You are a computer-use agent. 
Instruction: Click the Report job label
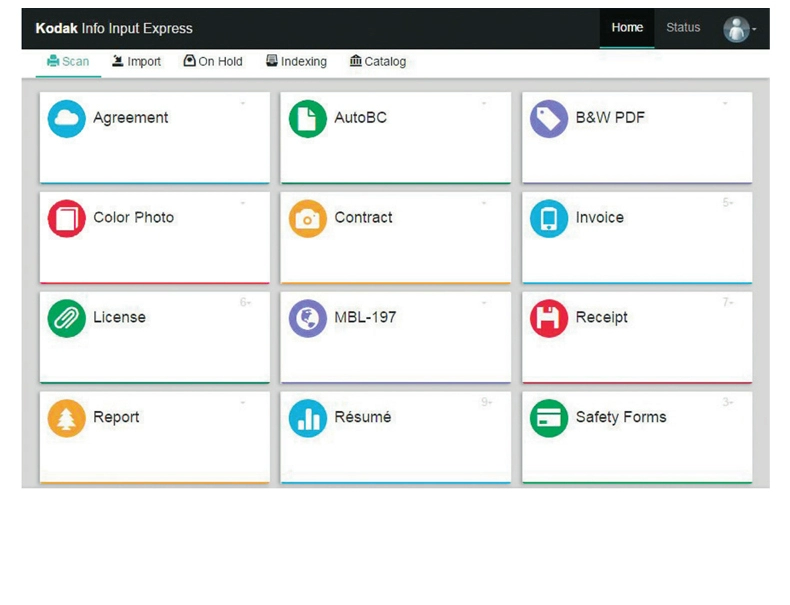[x=116, y=417]
